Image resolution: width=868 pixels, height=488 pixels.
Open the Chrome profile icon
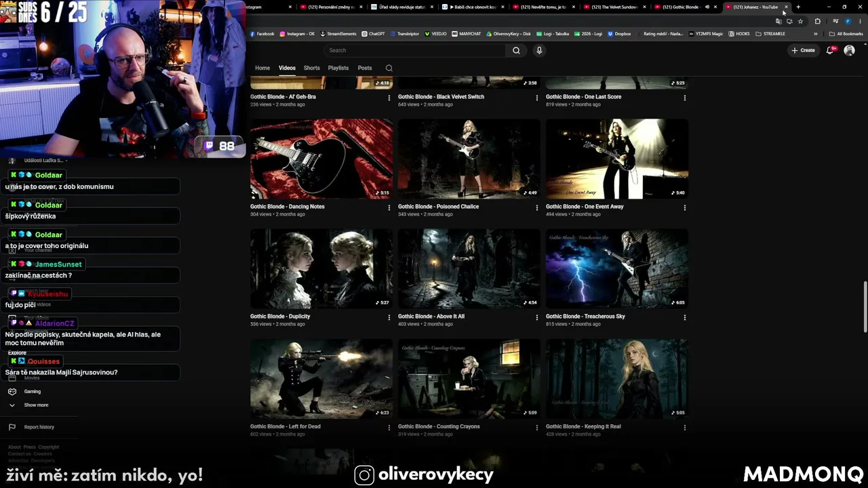point(848,21)
